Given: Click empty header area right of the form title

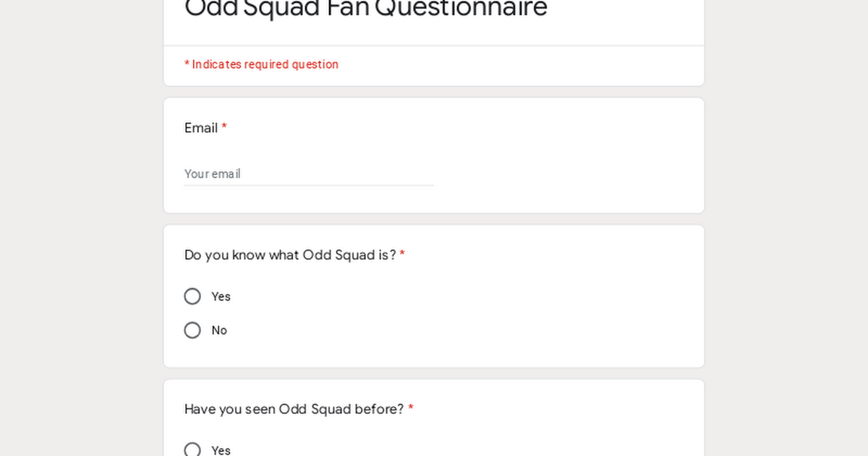Looking at the screenshot, I should click(622, 14).
